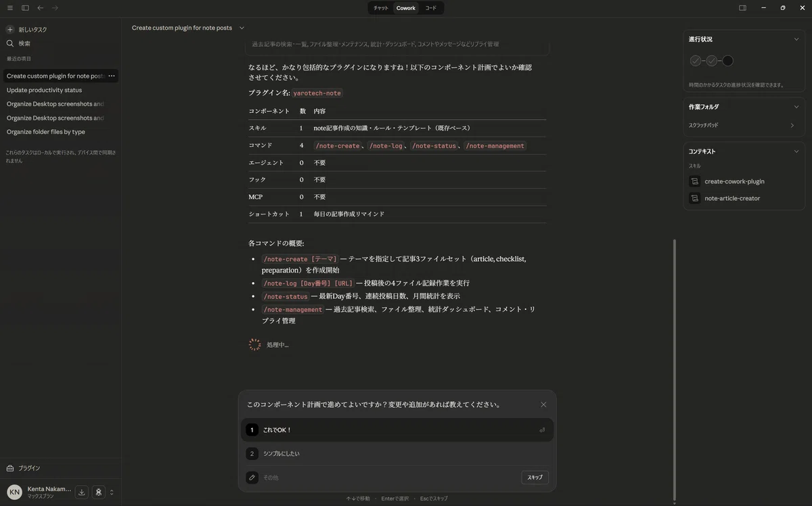The height and width of the screenshot is (506, 812).
Task: Open the three-dot menu for current task
Action: click(x=112, y=76)
